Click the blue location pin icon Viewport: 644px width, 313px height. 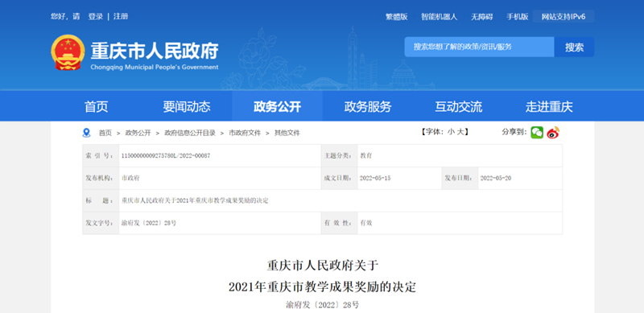pyautogui.click(x=86, y=133)
